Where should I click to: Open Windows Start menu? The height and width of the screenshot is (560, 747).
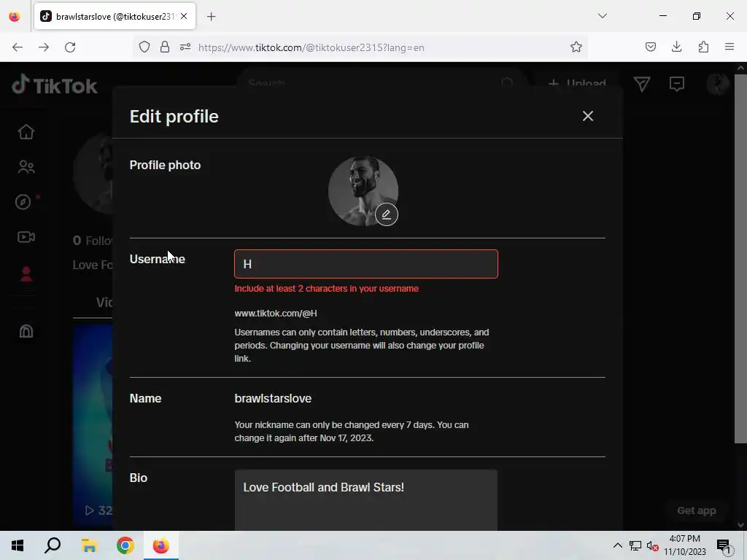(x=18, y=545)
